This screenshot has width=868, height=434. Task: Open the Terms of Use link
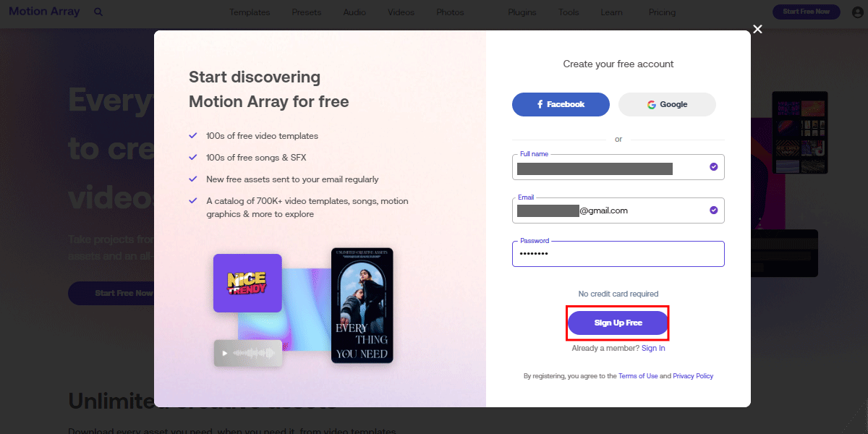(x=638, y=376)
